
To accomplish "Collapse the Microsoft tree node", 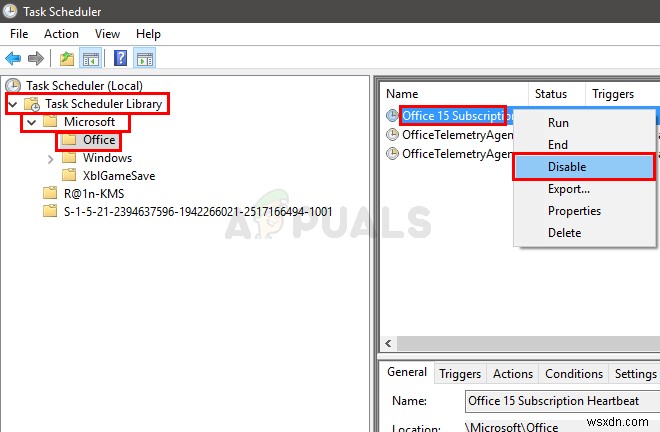I will tap(32, 122).
